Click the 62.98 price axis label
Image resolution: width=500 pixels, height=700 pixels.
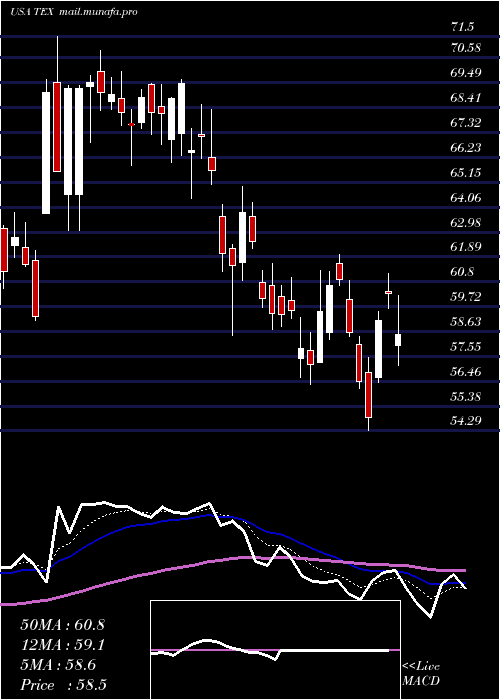tap(466, 222)
